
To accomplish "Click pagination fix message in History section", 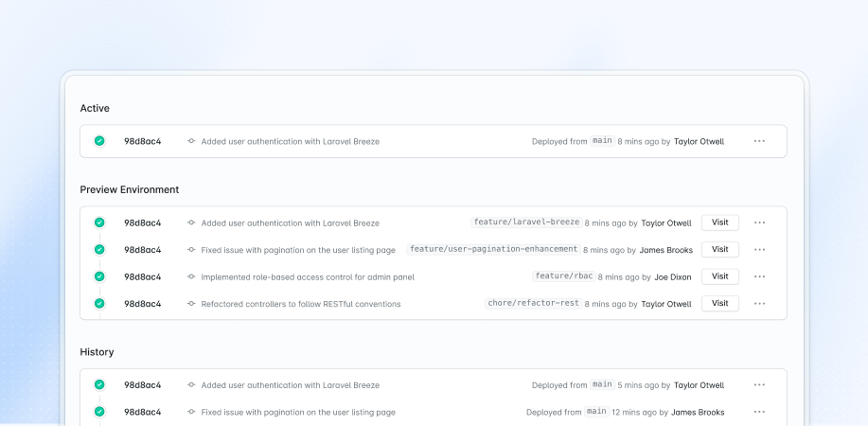I will (x=298, y=412).
